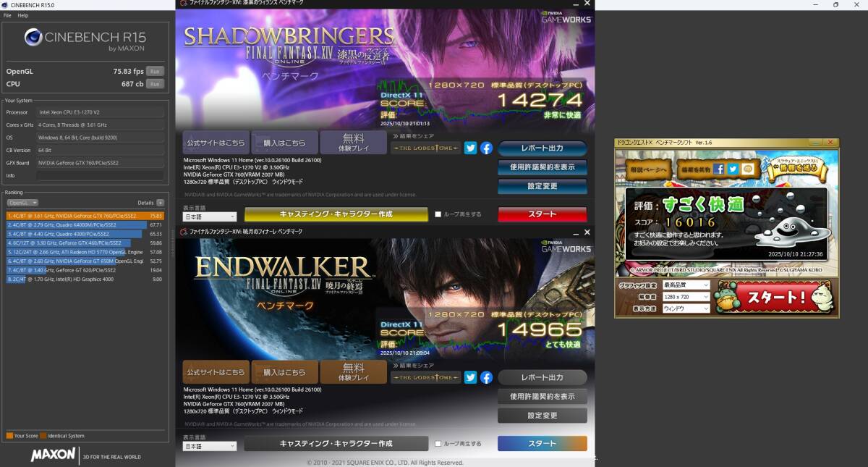Enable loop playback in Endwalker benchmark
The height and width of the screenshot is (467, 868).
click(x=438, y=443)
